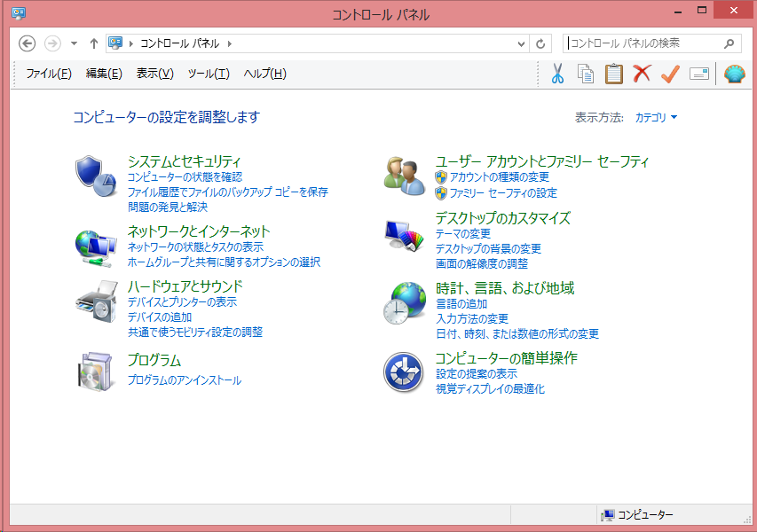Click the System and Security shield icon
The width and height of the screenshot is (757, 532).
96,176
